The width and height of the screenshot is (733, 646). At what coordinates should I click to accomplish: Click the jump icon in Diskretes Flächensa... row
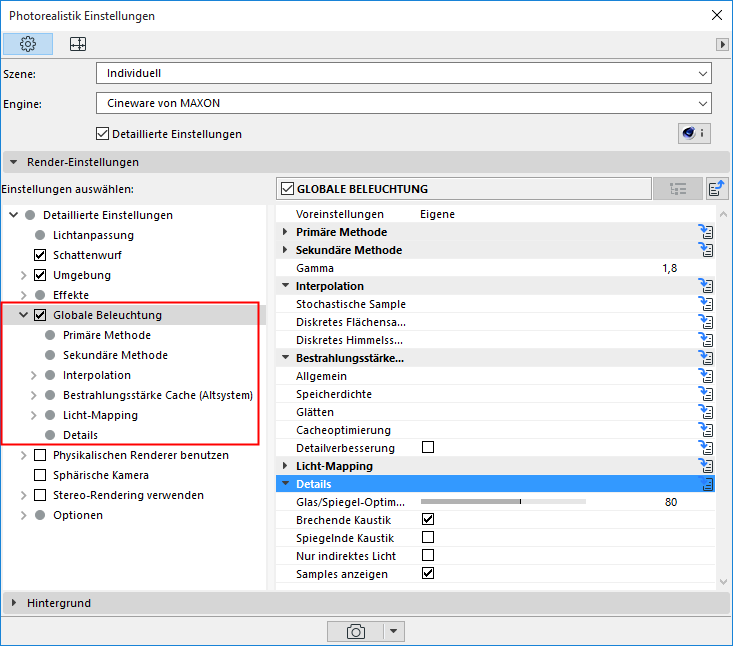coord(706,322)
